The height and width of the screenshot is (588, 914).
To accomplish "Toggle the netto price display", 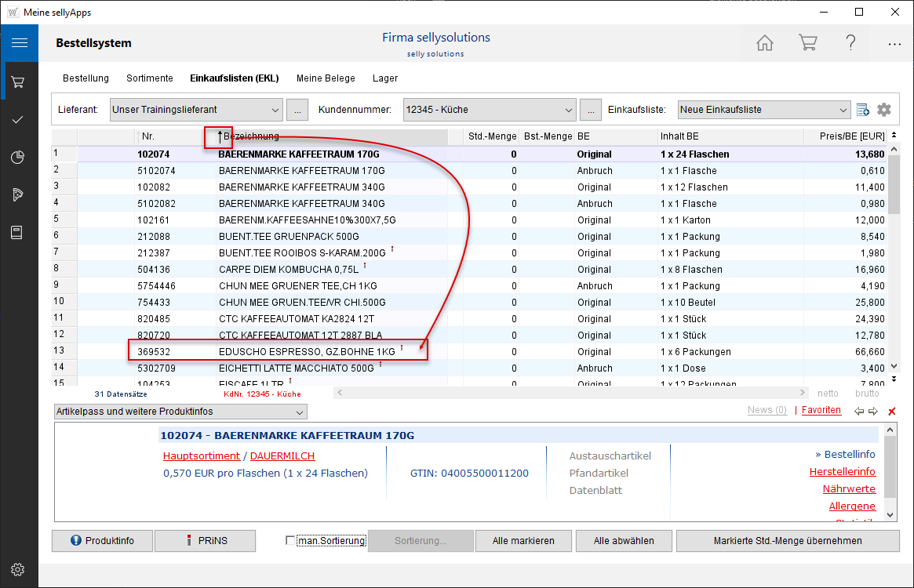I will click(x=828, y=394).
